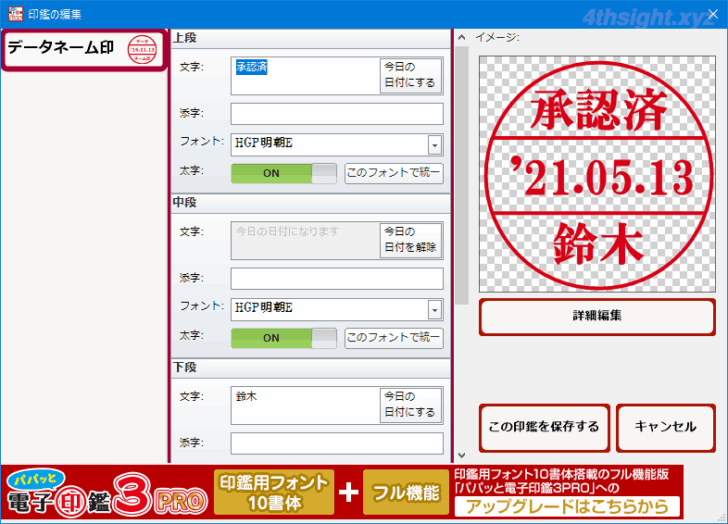Click the small stamp icon beside データネーム印
Image resolution: width=728 pixels, height=524 pixels.
click(142, 49)
